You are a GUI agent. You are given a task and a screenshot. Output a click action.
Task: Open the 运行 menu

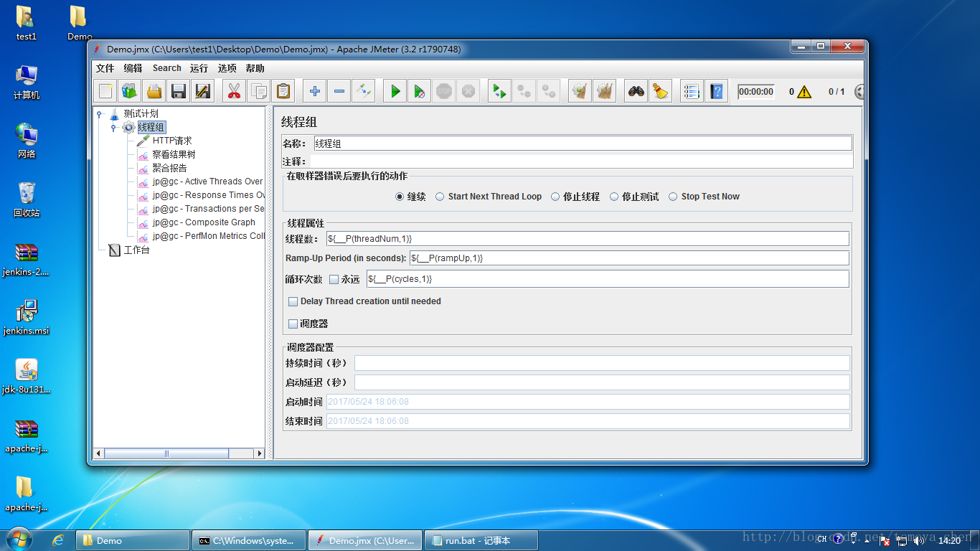(199, 68)
